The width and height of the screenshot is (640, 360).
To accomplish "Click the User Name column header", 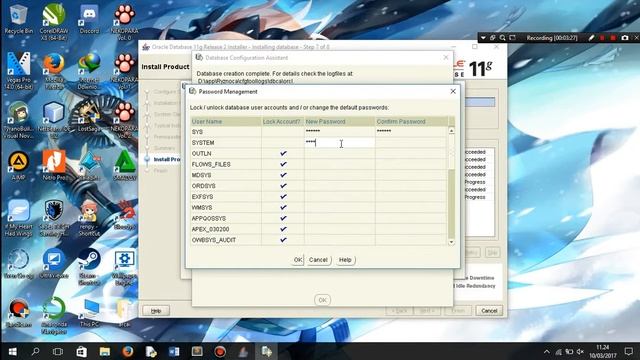I will (226, 122).
